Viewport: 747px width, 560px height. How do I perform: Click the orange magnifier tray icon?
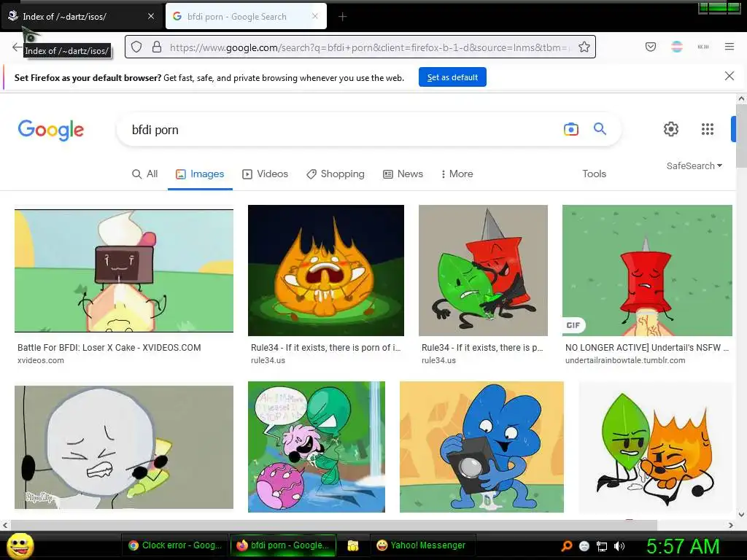point(566,546)
